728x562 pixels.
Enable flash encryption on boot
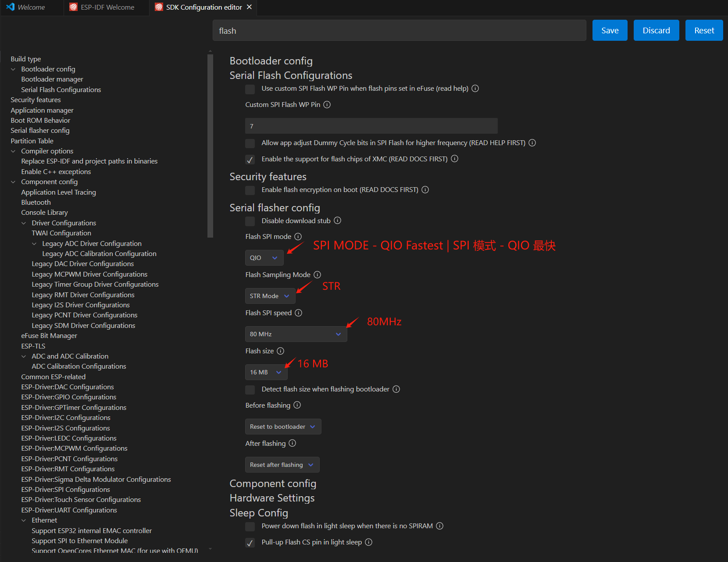[x=250, y=190]
